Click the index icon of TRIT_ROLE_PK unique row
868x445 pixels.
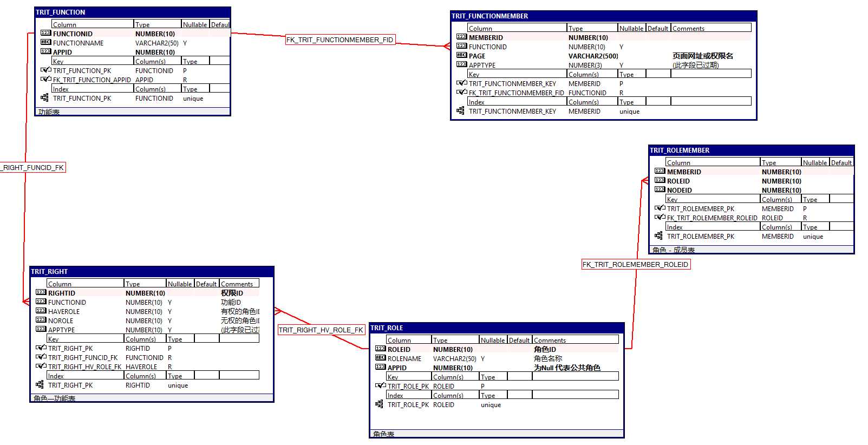[380, 404]
